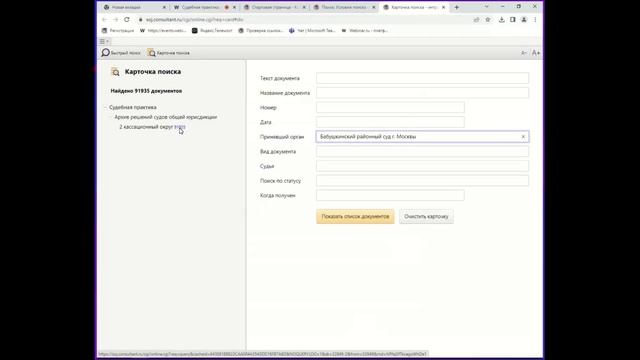Viewport: 640px width, 360px height.
Task: Focus the Название документа field
Action: (422, 93)
